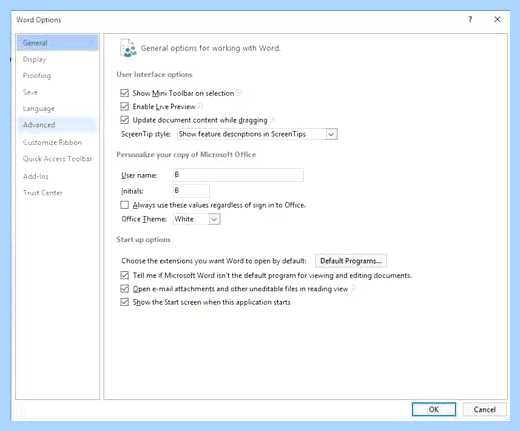520x431 pixels.
Task: Click the 'ScreenTip style:' label
Action: [146, 134]
